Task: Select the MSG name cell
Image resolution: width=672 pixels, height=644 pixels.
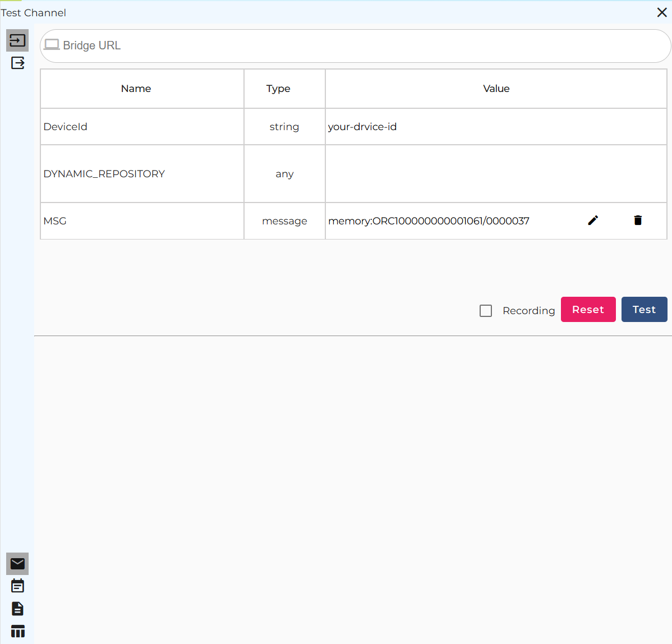Action: coord(142,221)
